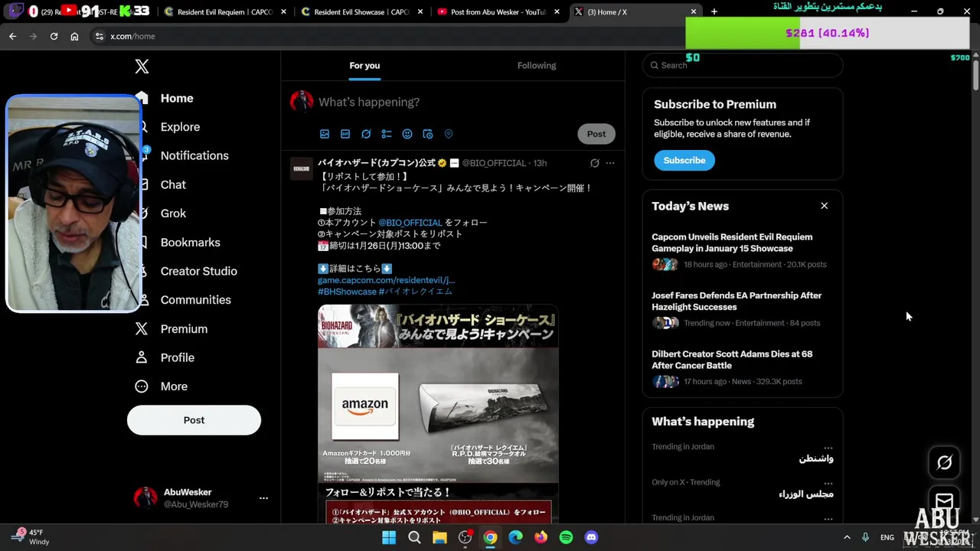Open the BIO_OFFICIAL post options ellipsis
The width and height of the screenshot is (980, 551).
tap(610, 163)
